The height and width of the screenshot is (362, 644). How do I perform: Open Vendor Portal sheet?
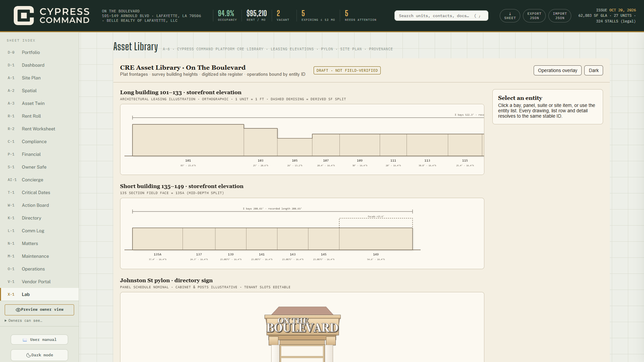click(40, 282)
